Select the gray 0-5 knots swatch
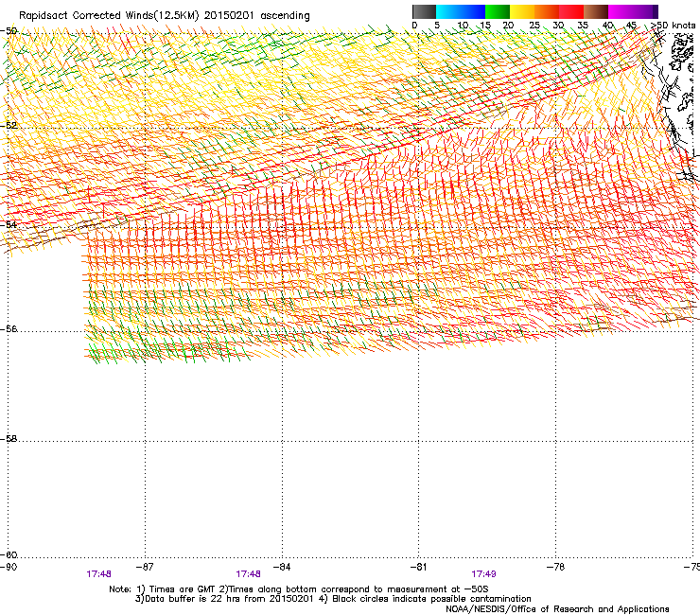Screen dimensions: 700x615 coord(424,11)
